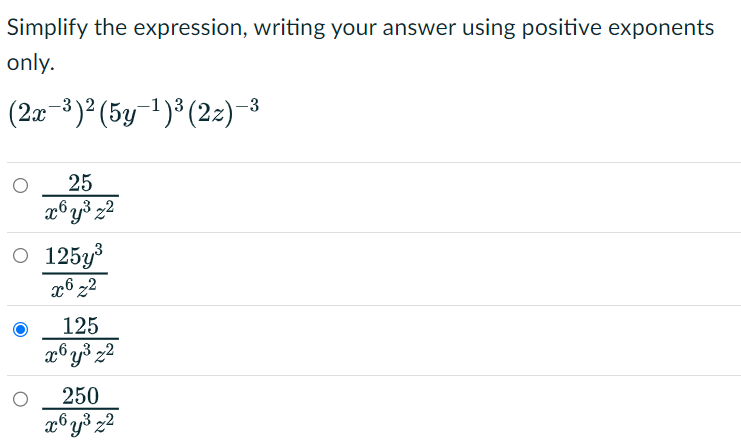Click the denominator x⁶z² of the second option
Screen dimensions: 741x448
click(74, 287)
